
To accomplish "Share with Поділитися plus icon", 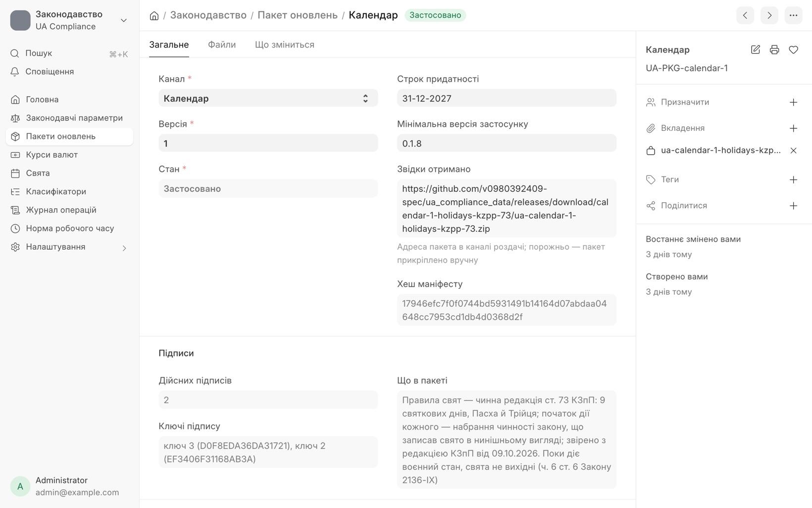I will (x=793, y=206).
